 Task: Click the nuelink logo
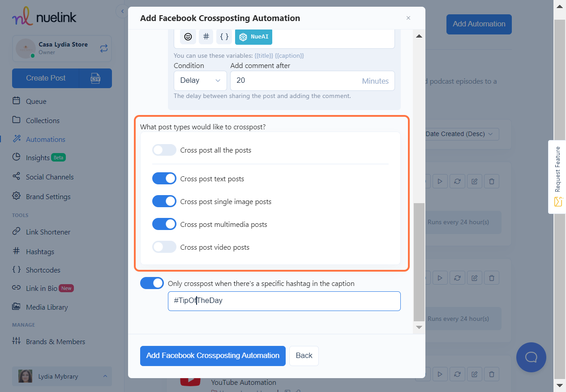[44, 17]
